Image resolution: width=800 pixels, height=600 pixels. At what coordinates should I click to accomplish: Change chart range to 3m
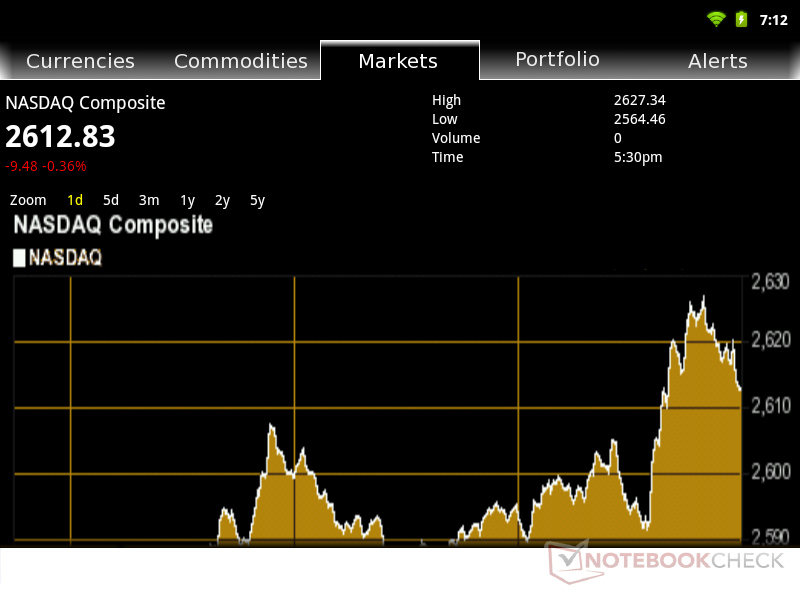point(149,200)
